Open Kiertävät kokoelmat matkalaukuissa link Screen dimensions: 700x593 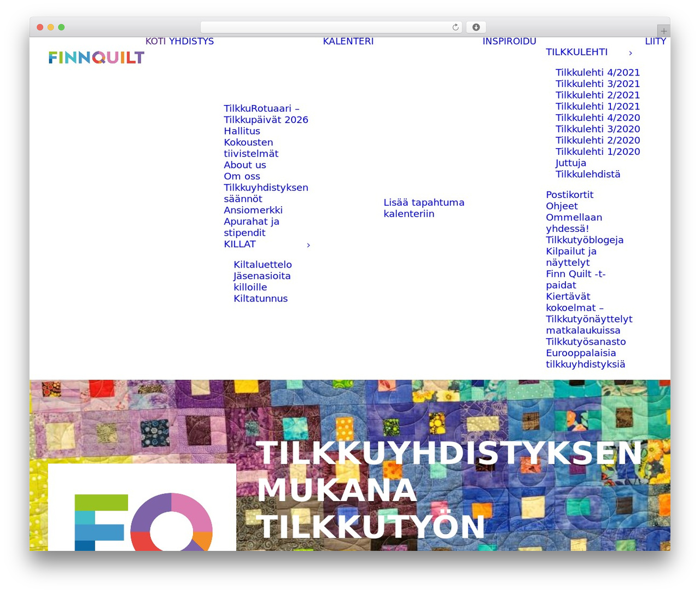pyautogui.click(x=589, y=313)
